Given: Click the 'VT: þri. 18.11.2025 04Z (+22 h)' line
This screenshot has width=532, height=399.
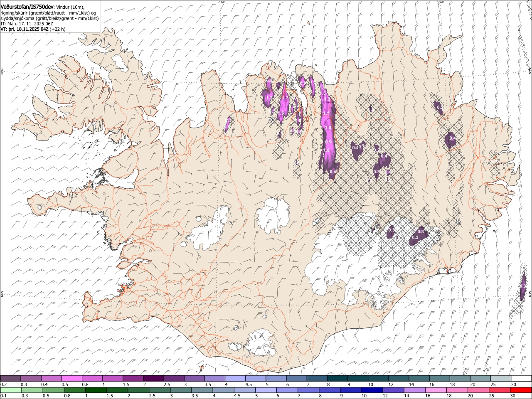Looking at the screenshot, I should [x=33, y=29].
